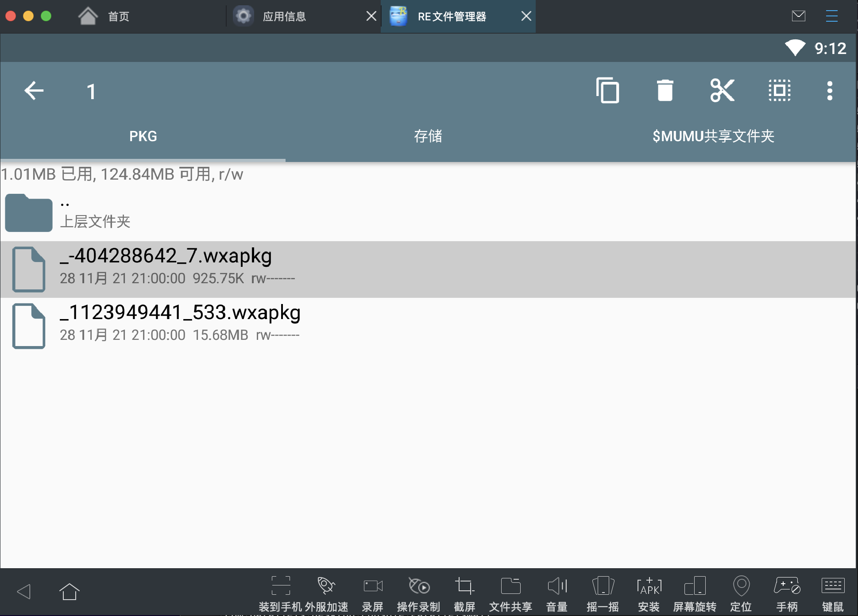Open the 应用信息 emulator tab
Screen dimensions: 858x616
pyautogui.click(x=284, y=16)
